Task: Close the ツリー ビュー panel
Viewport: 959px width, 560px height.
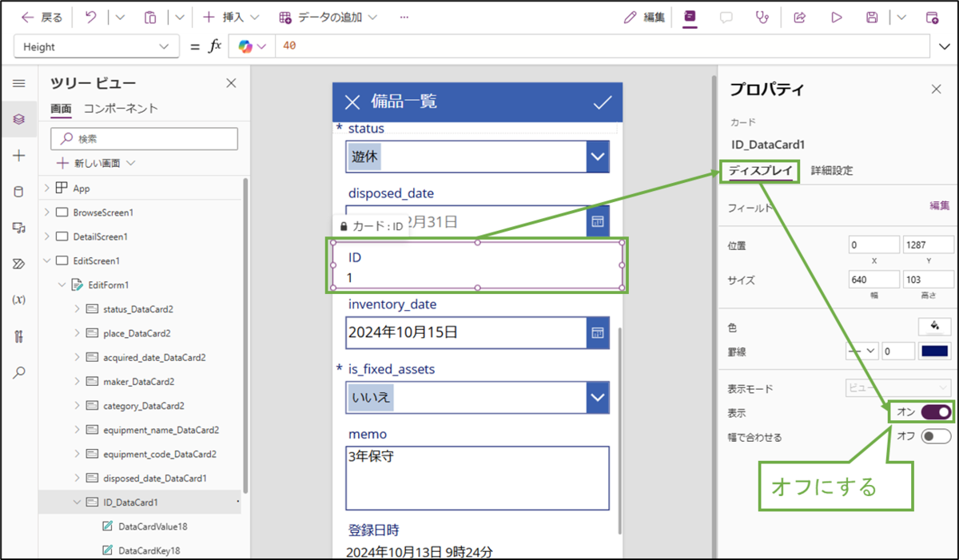Action: [231, 83]
